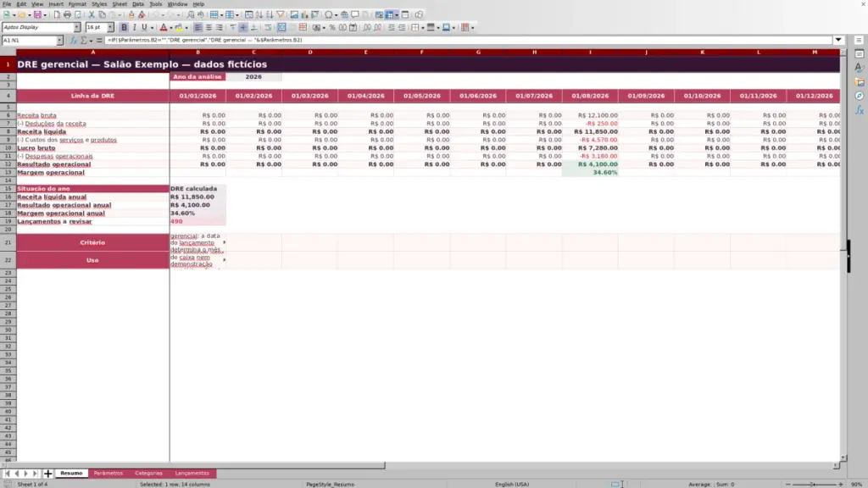The image size is (868, 488).
Task: Open font color dropdown arrow
Action: coord(170,28)
